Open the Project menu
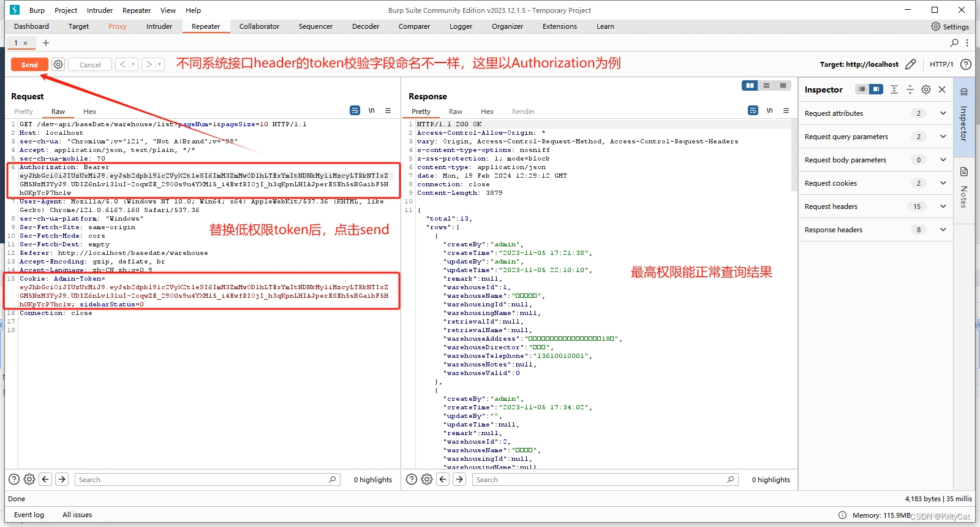Viewport: 980px width, 527px height. (66, 10)
